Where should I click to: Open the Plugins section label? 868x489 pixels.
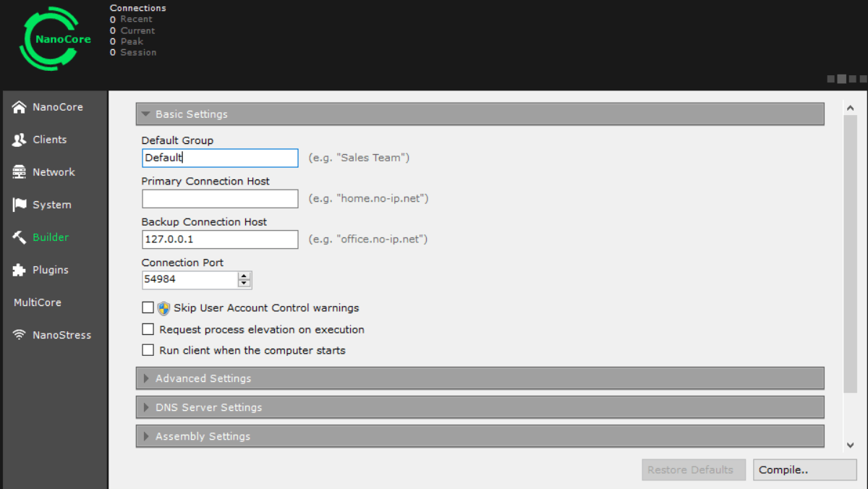coord(51,270)
